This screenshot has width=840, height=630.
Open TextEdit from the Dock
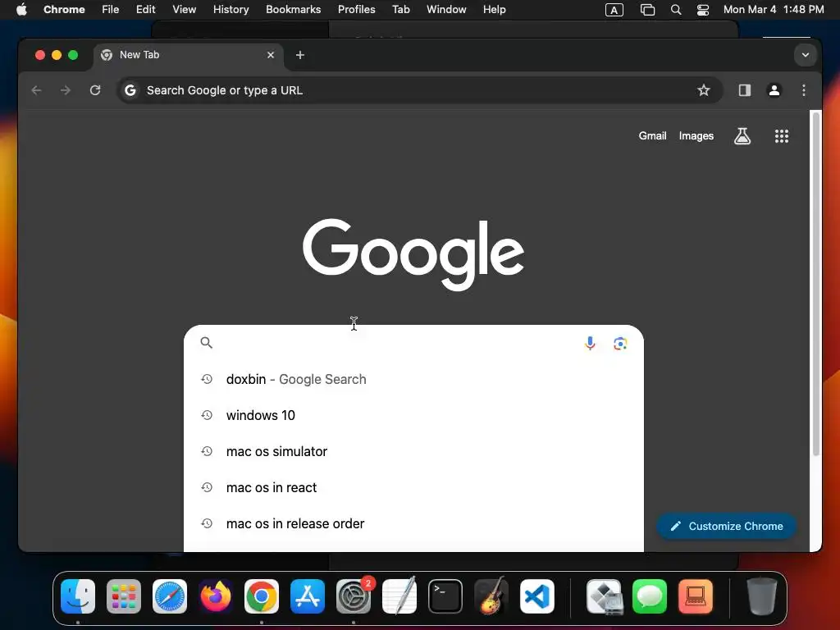399,596
